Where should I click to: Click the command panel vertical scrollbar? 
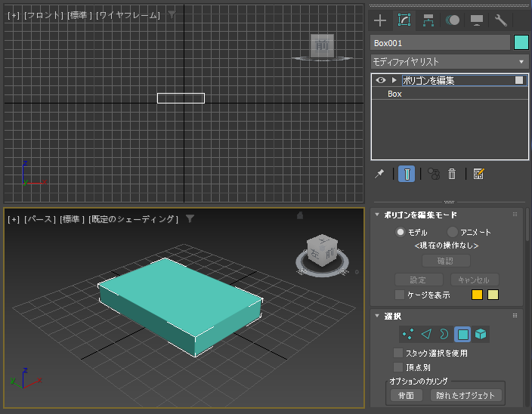pos(527,225)
